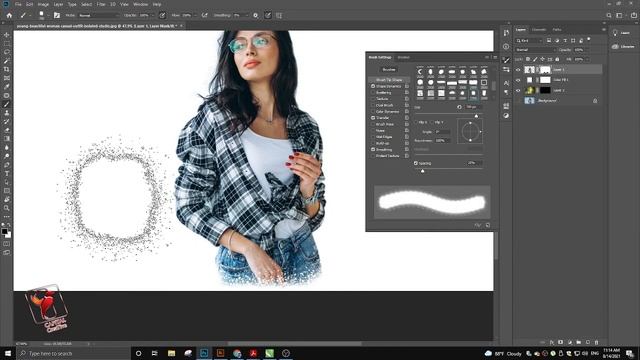
Task: Open Smoothing percentage dropdown
Action: tap(246, 16)
